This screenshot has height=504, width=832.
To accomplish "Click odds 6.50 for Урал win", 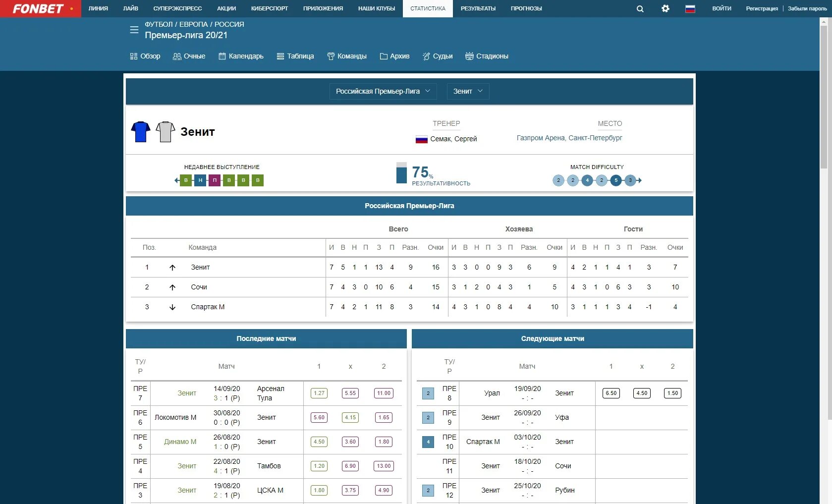I will pyautogui.click(x=611, y=393).
